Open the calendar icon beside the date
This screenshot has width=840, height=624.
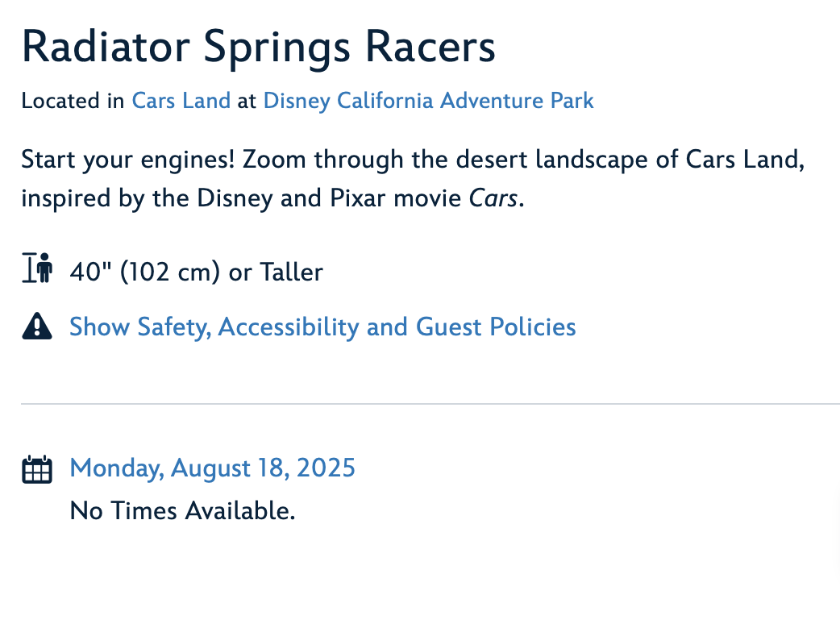(37, 469)
